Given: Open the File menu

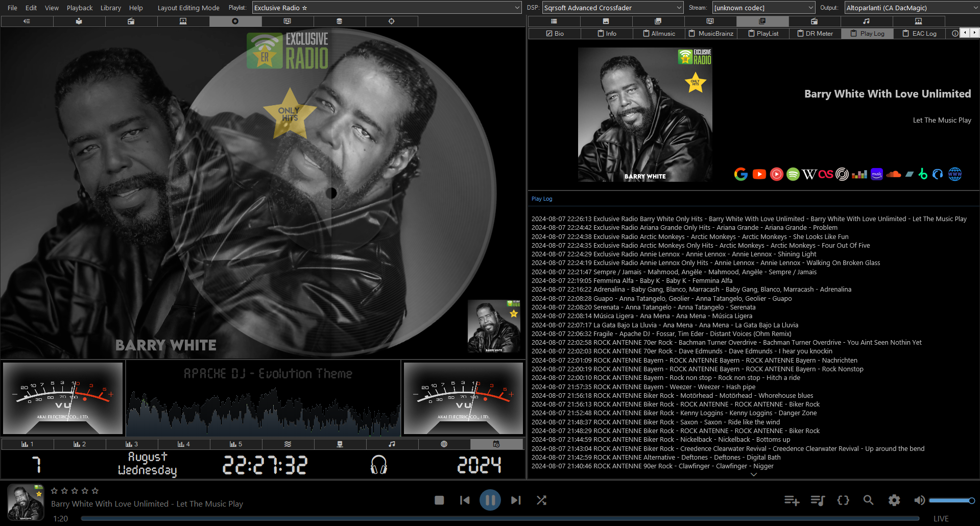Looking at the screenshot, I should (12, 8).
